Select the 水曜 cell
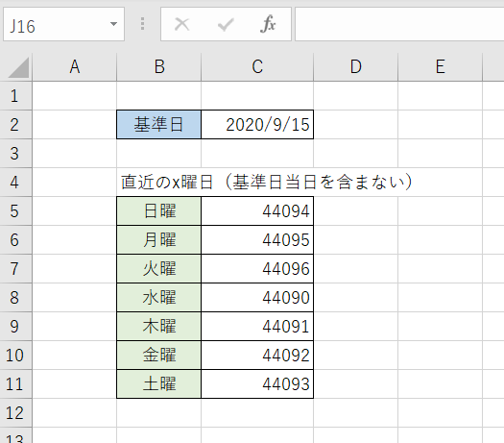The image size is (504, 443). [159, 298]
